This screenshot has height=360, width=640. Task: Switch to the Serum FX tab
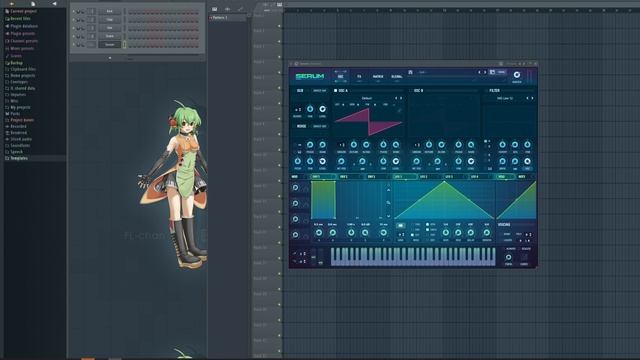click(359, 76)
